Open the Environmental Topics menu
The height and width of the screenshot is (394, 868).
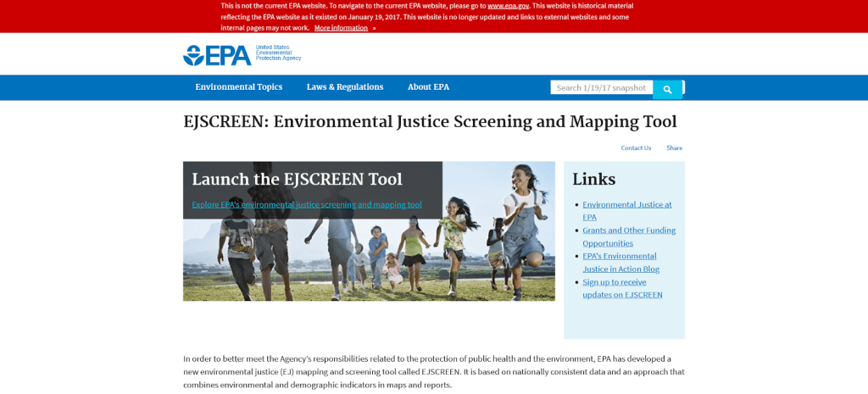tap(238, 87)
